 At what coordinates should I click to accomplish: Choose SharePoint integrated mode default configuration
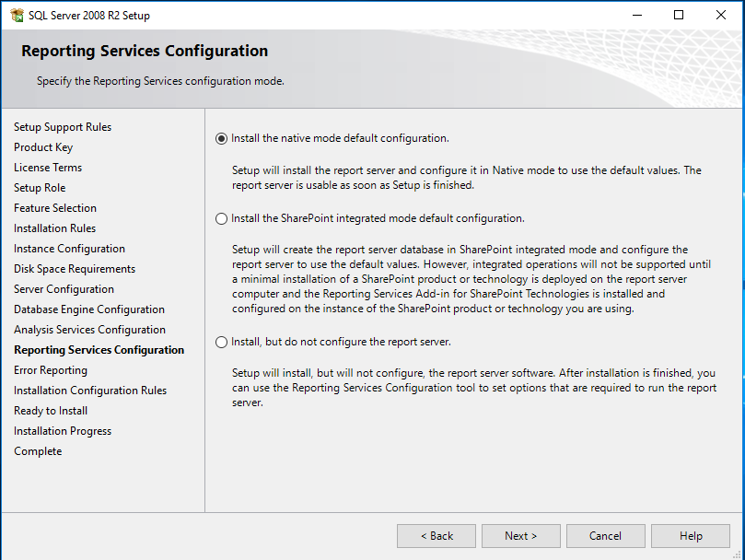[x=221, y=219]
